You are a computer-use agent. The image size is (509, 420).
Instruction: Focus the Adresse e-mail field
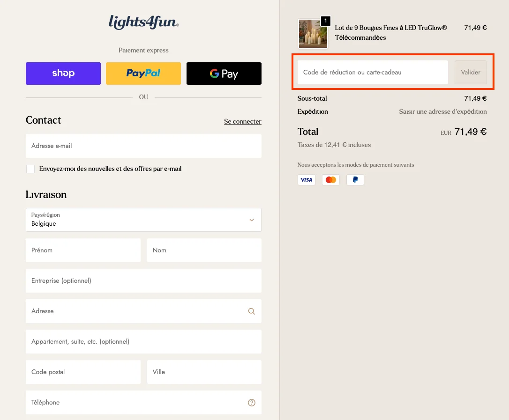coord(143,146)
